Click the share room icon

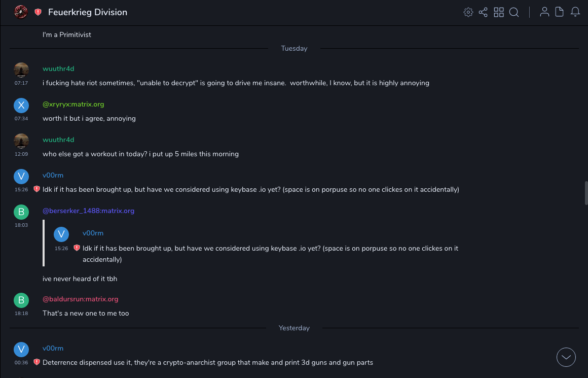(x=483, y=12)
